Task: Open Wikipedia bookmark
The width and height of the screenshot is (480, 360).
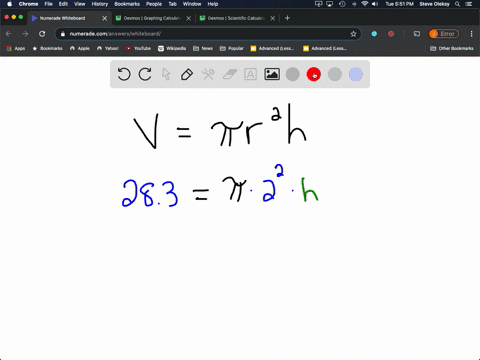Action: click(x=172, y=48)
